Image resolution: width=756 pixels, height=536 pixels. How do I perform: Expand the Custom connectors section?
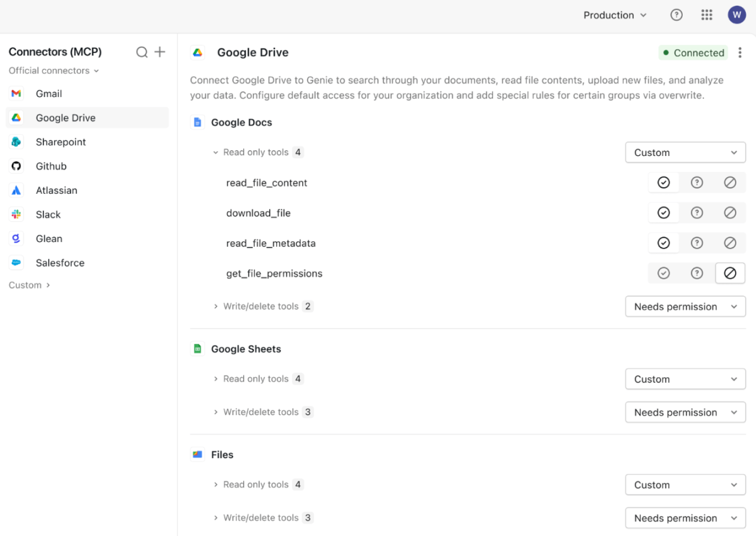point(29,285)
